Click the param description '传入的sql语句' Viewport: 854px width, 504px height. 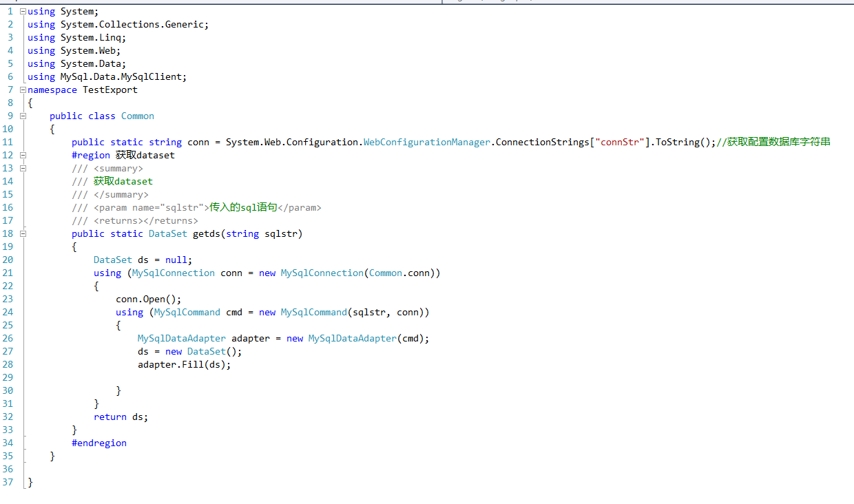click(243, 207)
